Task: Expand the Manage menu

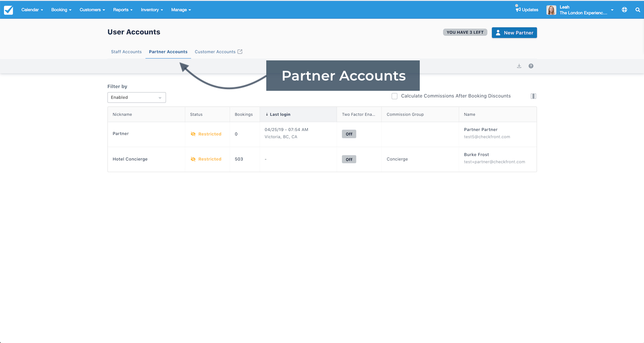Action: (x=181, y=10)
